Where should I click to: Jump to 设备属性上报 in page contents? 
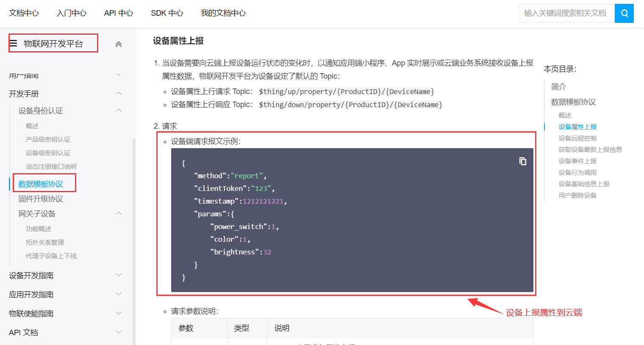(577, 127)
